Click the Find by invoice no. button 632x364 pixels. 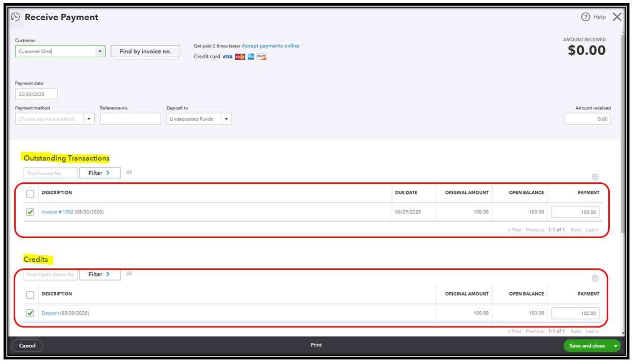coord(145,51)
